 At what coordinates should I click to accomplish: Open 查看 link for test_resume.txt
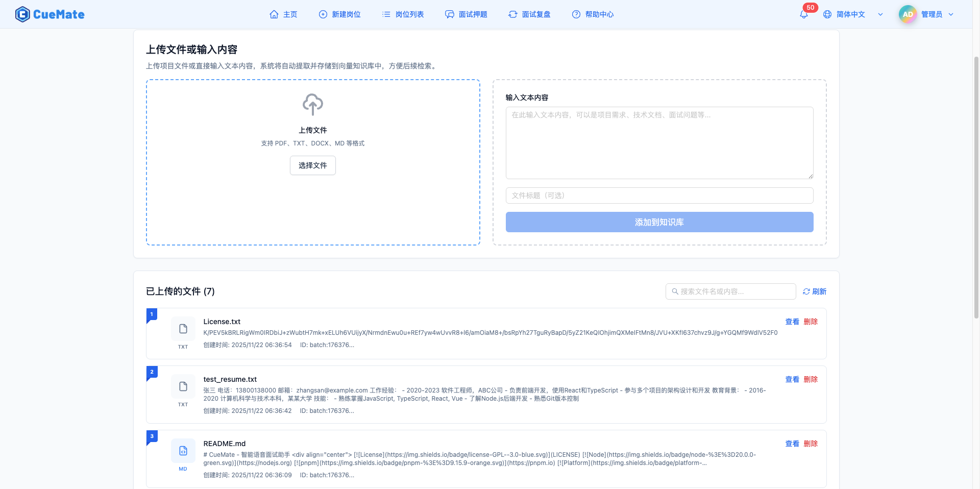pyautogui.click(x=792, y=379)
